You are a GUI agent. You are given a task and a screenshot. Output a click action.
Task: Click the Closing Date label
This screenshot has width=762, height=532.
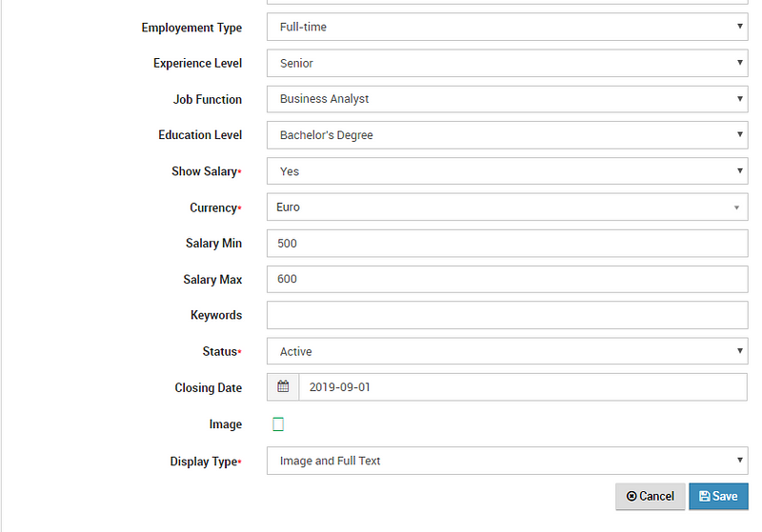208,388
